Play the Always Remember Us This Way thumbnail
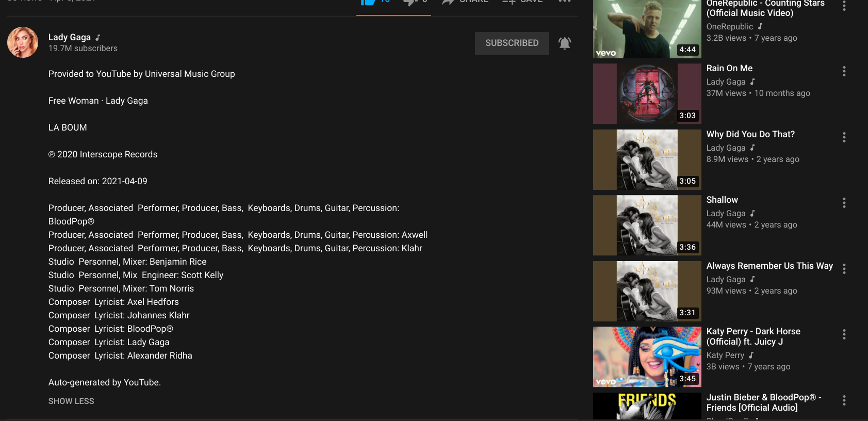The width and height of the screenshot is (868, 421). 647,291
